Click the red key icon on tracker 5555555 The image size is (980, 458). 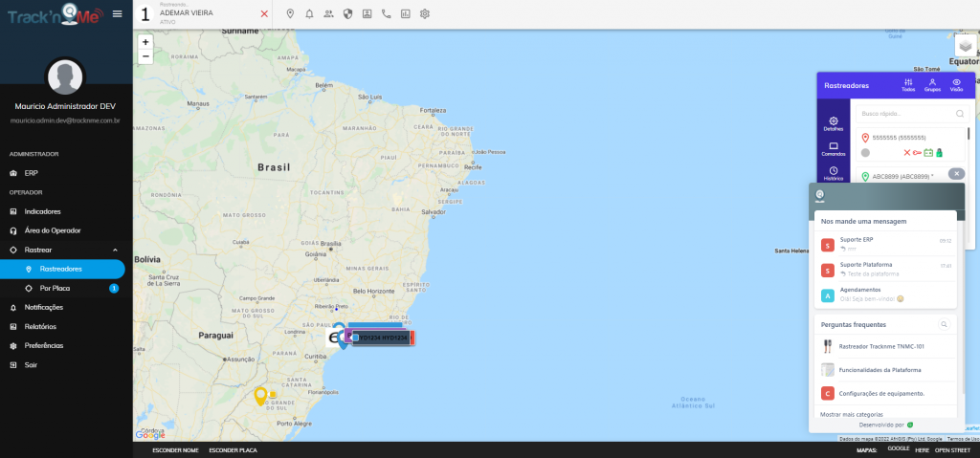pos(917,152)
